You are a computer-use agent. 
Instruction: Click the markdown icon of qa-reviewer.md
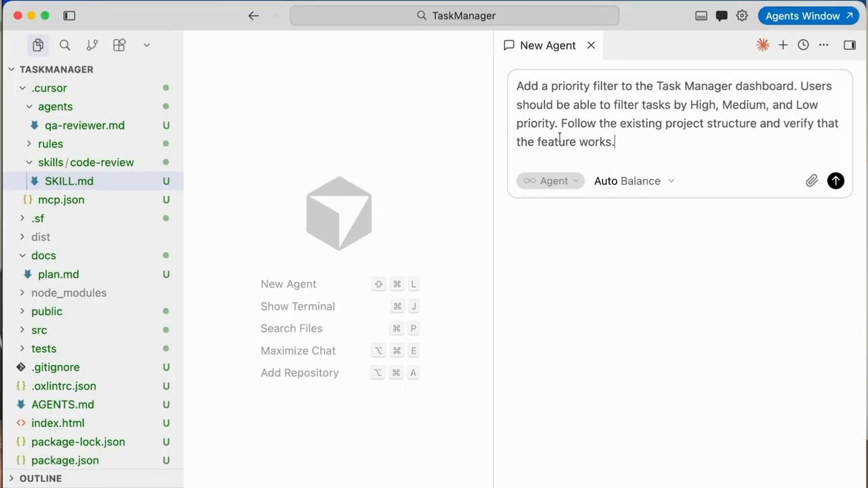coord(35,125)
